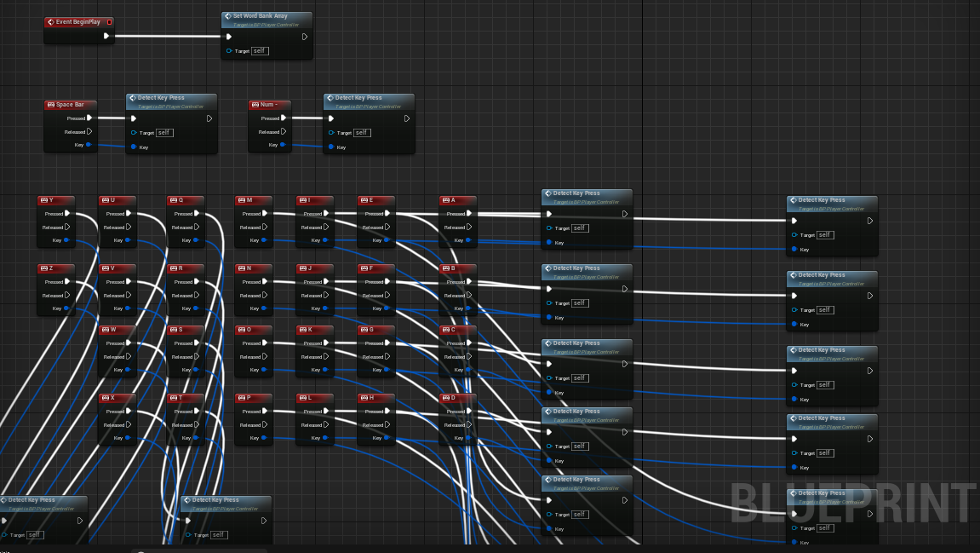The image size is (980, 553).
Task: Click the Key pin on Z key node
Action: (x=66, y=308)
